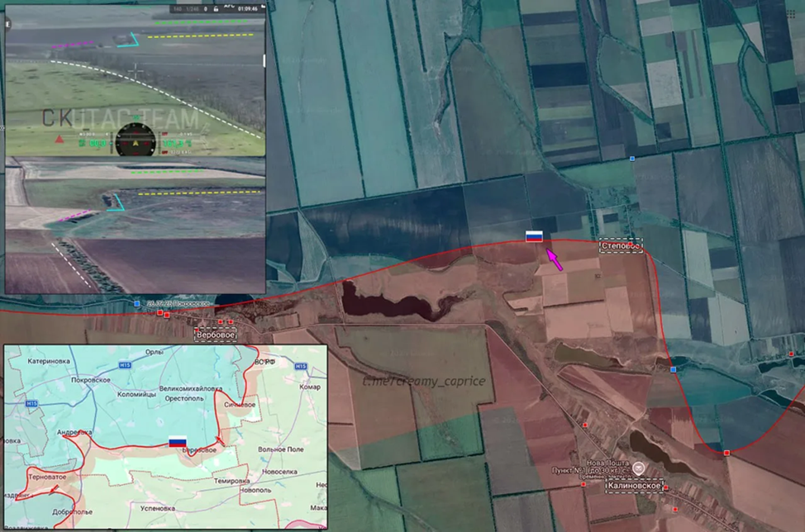Screen dimensions: 805x532
Task: Open the t.me/creamy_caprice watermark link
Action: 425,381
